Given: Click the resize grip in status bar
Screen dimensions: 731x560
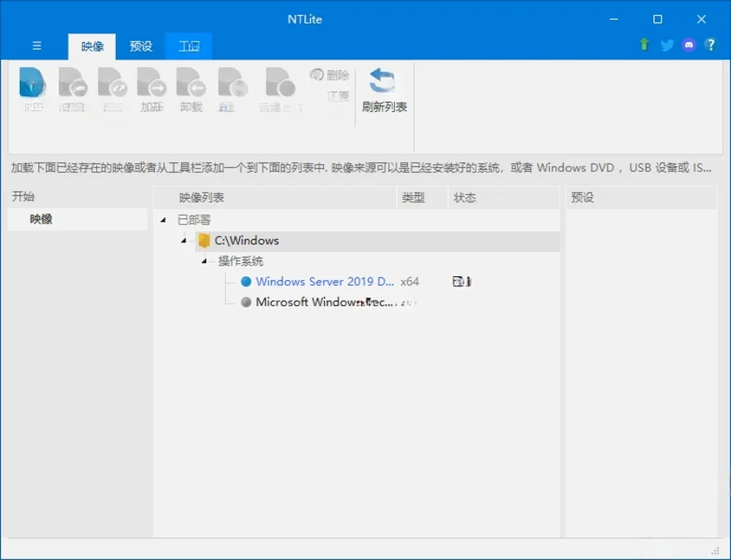Looking at the screenshot, I should (715, 551).
